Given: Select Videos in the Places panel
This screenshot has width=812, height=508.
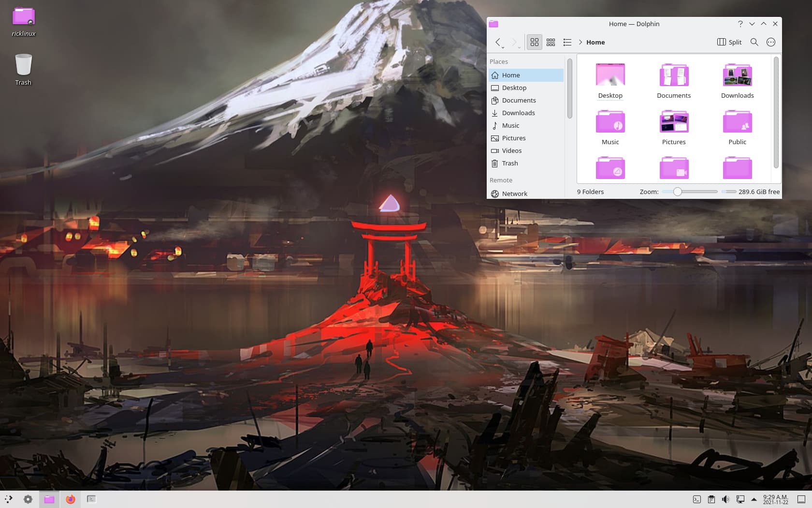Looking at the screenshot, I should 526,150.
